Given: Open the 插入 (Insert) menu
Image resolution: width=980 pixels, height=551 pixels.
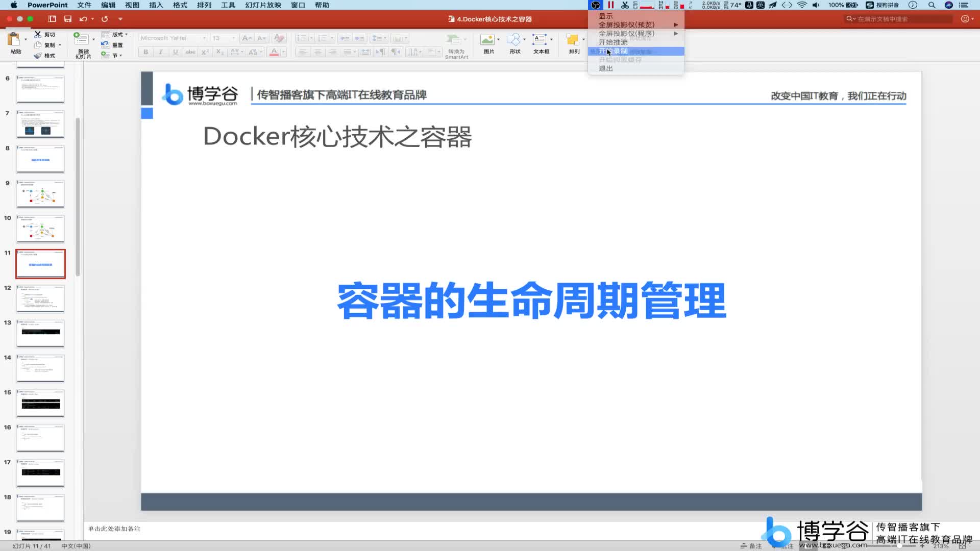Looking at the screenshot, I should pyautogui.click(x=156, y=5).
